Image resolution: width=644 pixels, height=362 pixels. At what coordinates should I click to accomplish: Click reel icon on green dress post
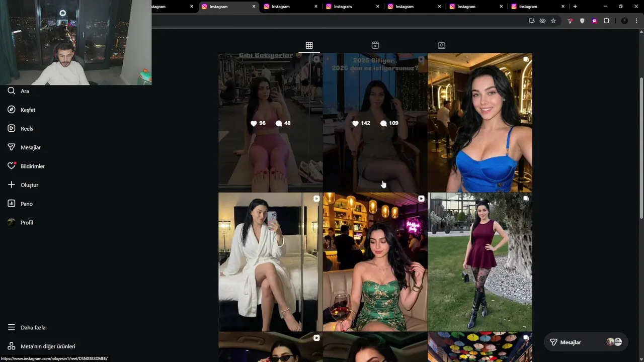[x=421, y=199]
